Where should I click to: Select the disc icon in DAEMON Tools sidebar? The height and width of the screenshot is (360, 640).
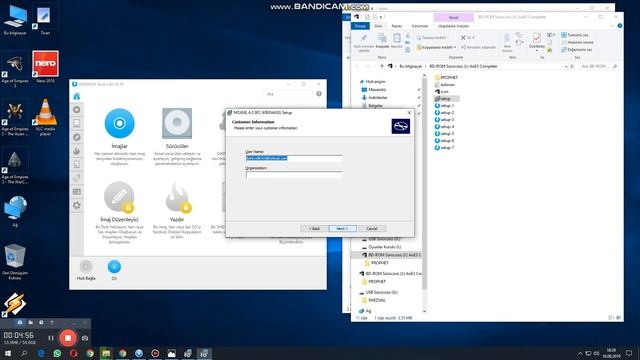77,110
